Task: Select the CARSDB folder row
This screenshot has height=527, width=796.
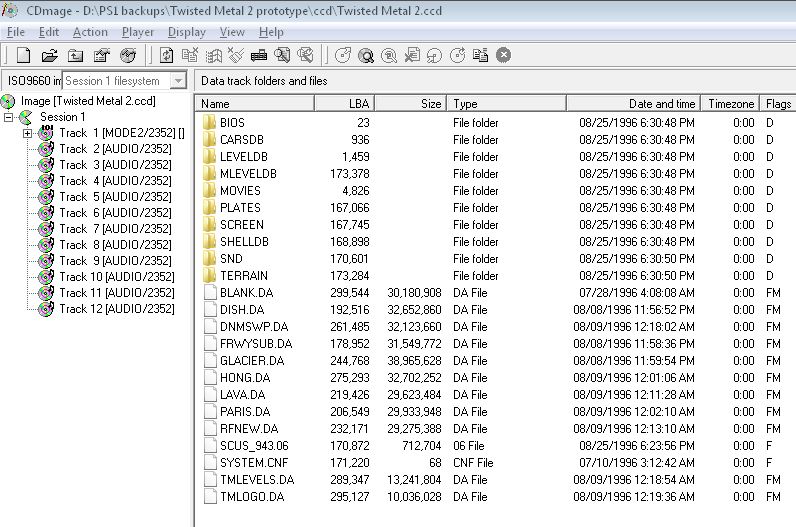Action: pos(495,140)
